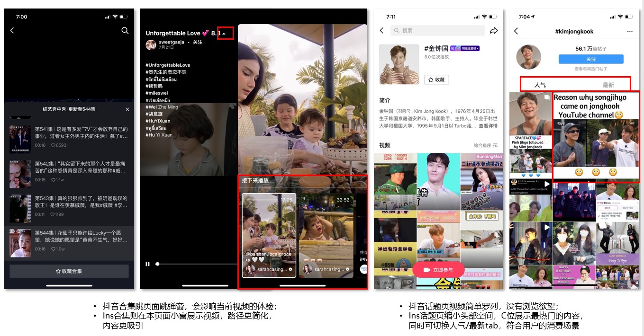
Task: Click 金钟国 profile photo
Action: point(399,64)
